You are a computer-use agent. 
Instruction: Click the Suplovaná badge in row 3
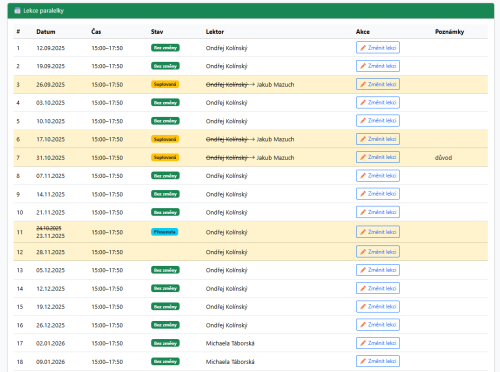[165, 84]
